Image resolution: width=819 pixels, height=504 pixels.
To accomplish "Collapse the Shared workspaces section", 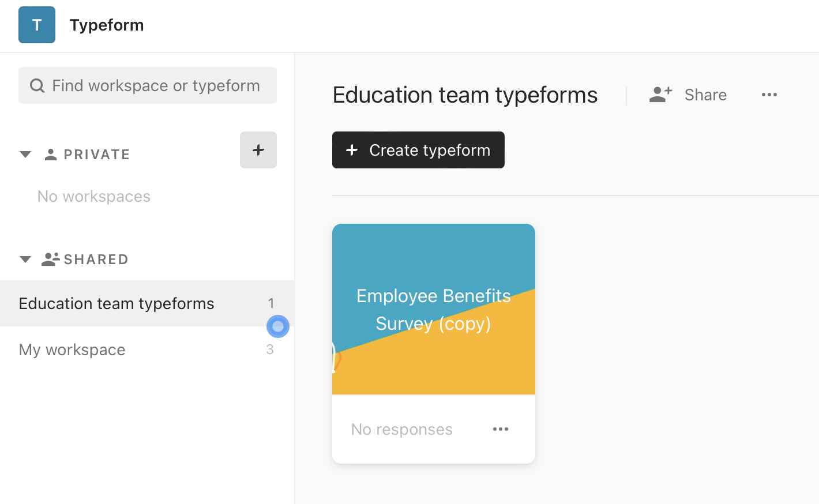I will (x=25, y=259).
